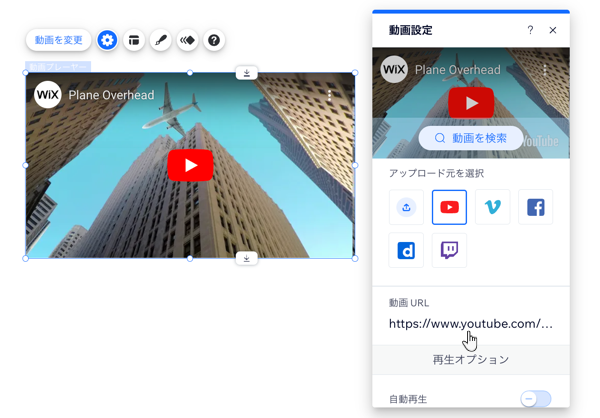Click the bottom-right resize handle of video
The image size is (600, 418).
click(x=355, y=258)
